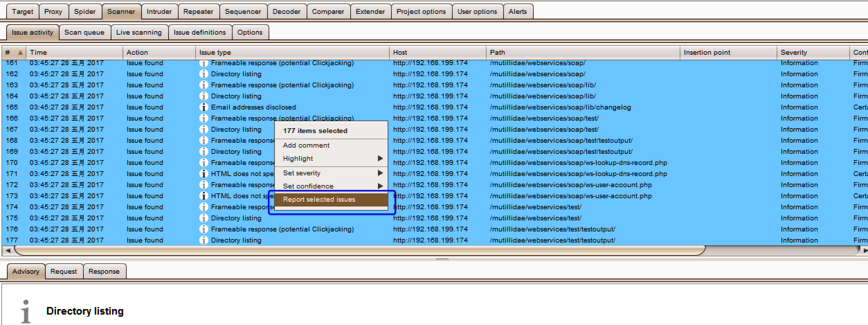
Task: Click the info icon in row 166
Action: point(204,118)
